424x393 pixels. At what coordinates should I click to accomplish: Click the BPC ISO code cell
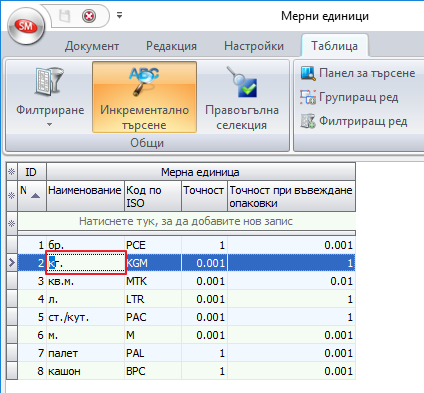tap(153, 371)
